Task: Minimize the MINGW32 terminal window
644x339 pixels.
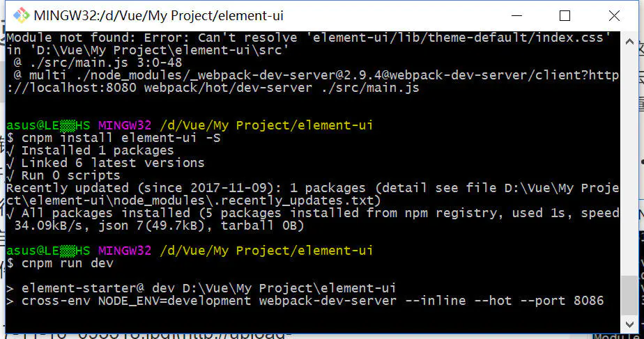Action: tap(516, 15)
